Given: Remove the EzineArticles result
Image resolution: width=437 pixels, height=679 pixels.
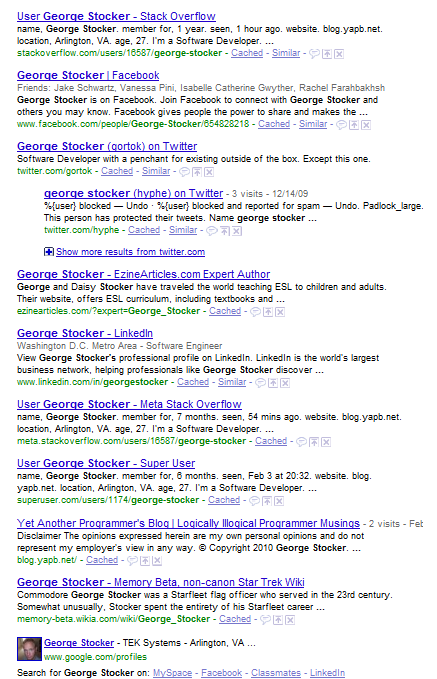Looking at the screenshot, I should point(281,312).
